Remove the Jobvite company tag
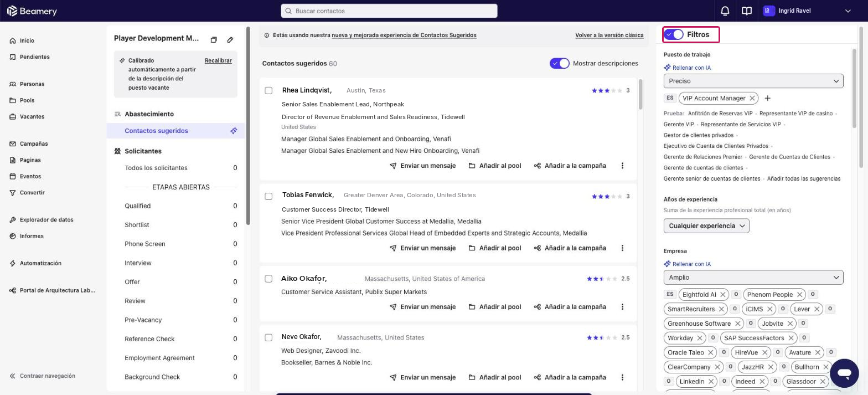The height and width of the screenshot is (395, 868). click(790, 324)
